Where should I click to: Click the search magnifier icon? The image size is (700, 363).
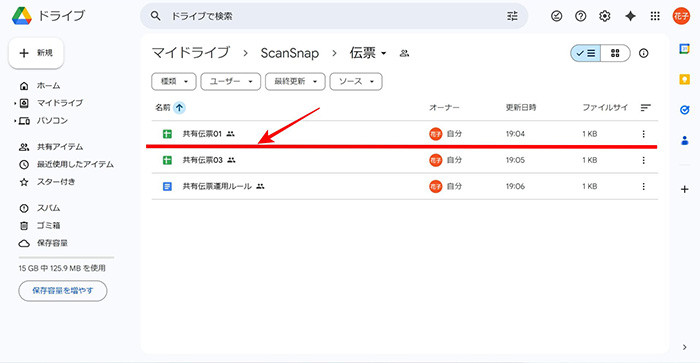click(x=155, y=16)
